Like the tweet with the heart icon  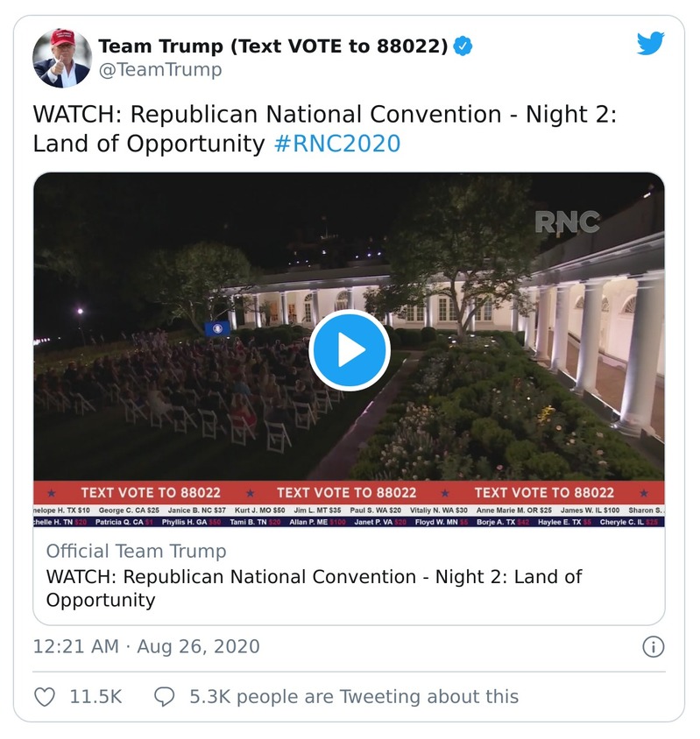(x=45, y=697)
